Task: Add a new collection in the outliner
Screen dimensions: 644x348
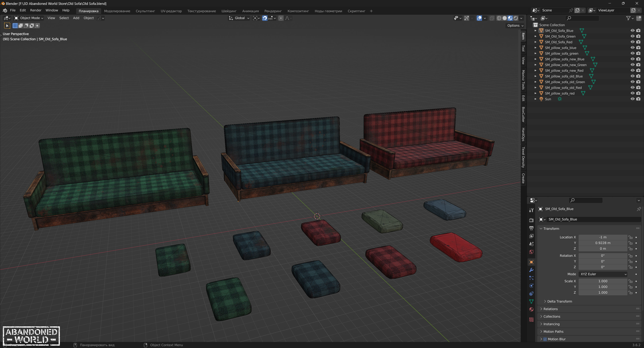Action: 638,18
